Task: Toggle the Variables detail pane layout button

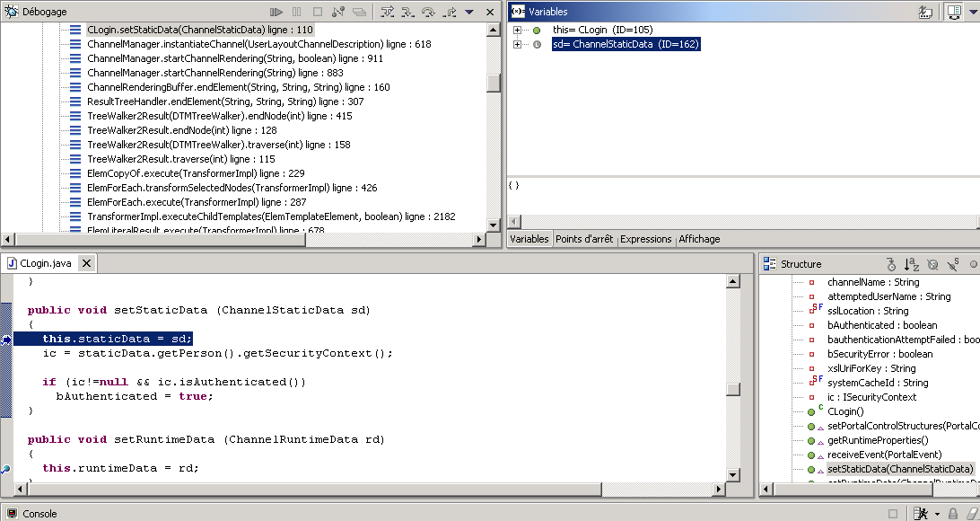Action: click(x=953, y=13)
